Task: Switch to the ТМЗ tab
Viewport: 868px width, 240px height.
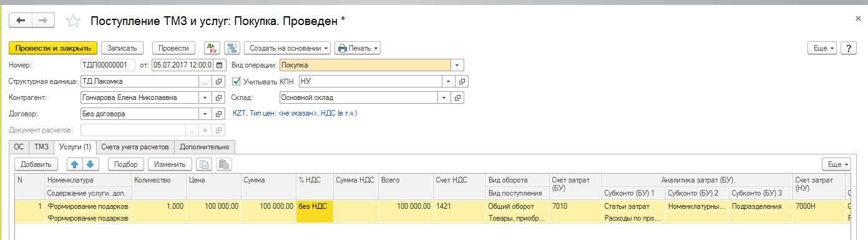Action: [x=41, y=147]
